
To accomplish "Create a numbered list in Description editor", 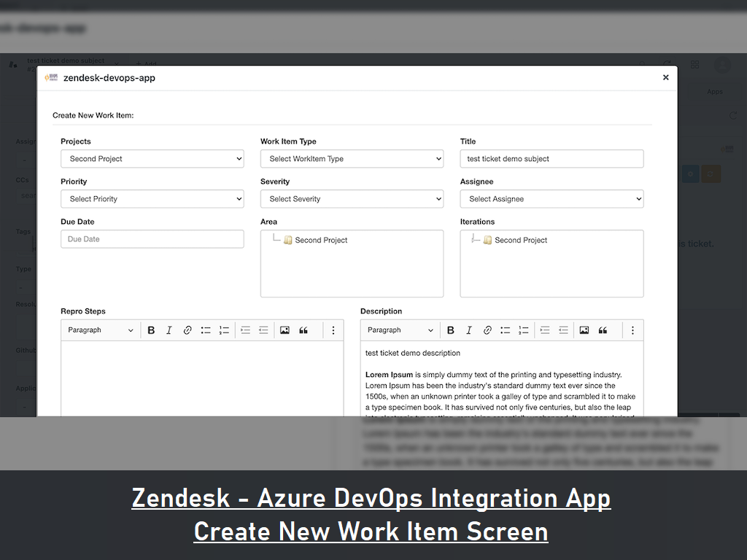I will pos(524,330).
